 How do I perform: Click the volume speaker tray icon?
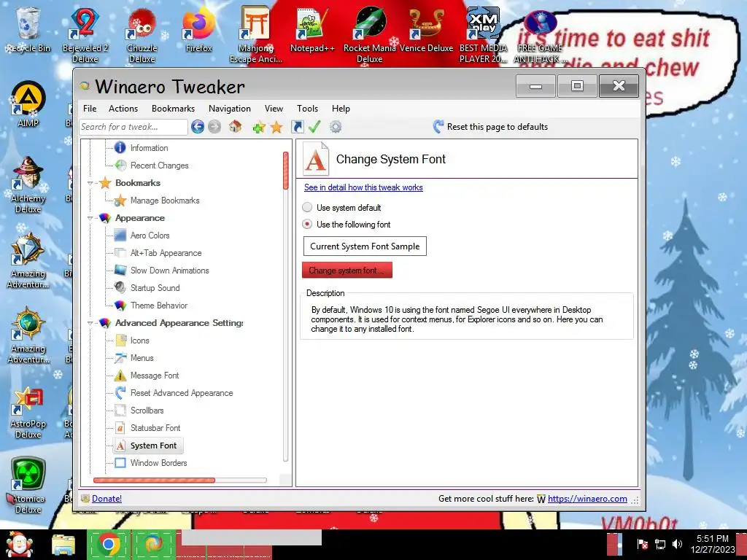pos(677,544)
